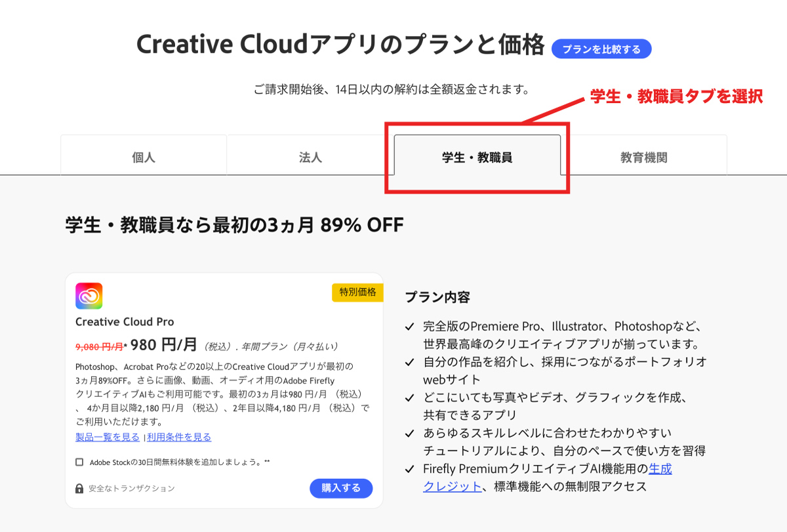Click the checkmark next to 完全版のPremiere Pro

pyautogui.click(x=410, y=327)
